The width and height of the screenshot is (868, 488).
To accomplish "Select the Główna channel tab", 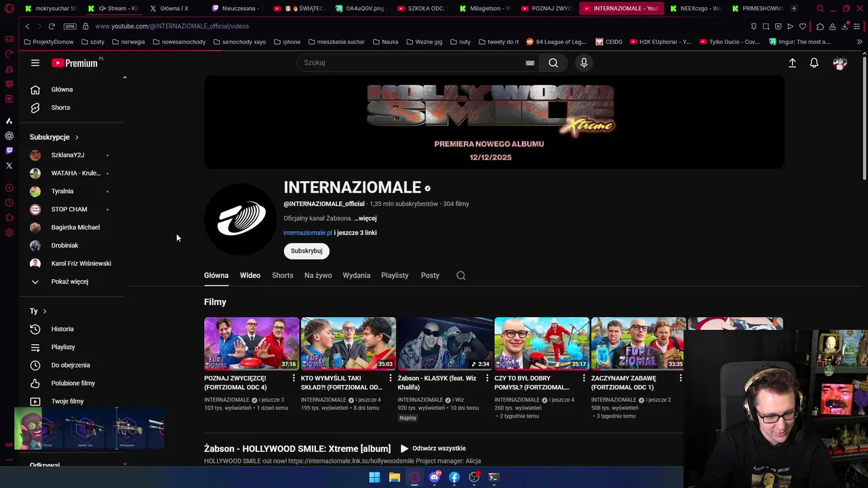I will coord(216,276).
